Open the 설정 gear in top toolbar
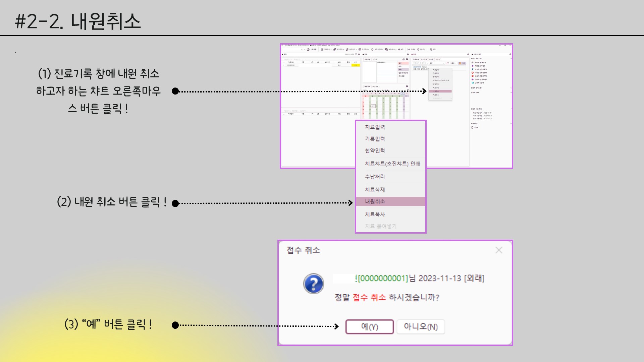 coord(399,49)
